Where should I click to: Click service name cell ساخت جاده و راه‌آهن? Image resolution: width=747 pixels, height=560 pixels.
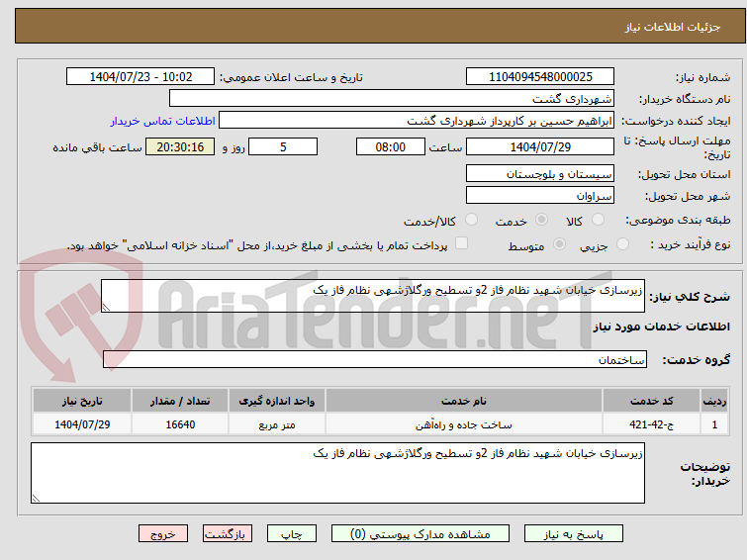tap(464, 424)
